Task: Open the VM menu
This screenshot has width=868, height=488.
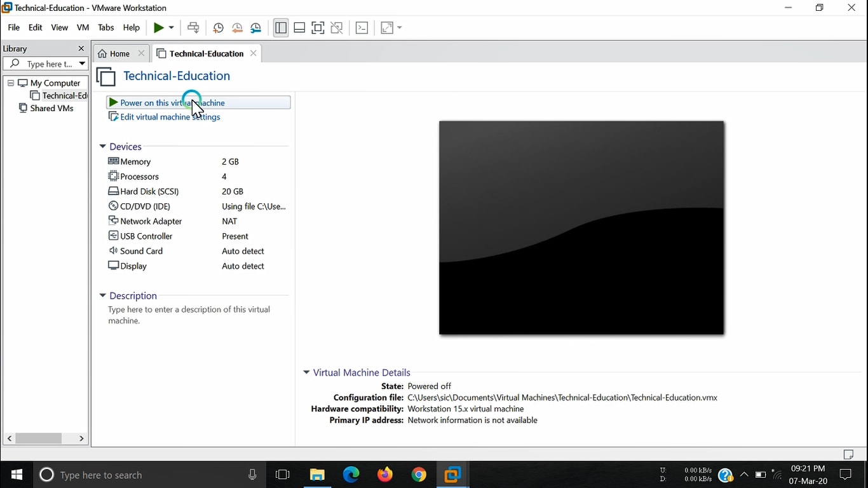Action: [x=83, y=28]
